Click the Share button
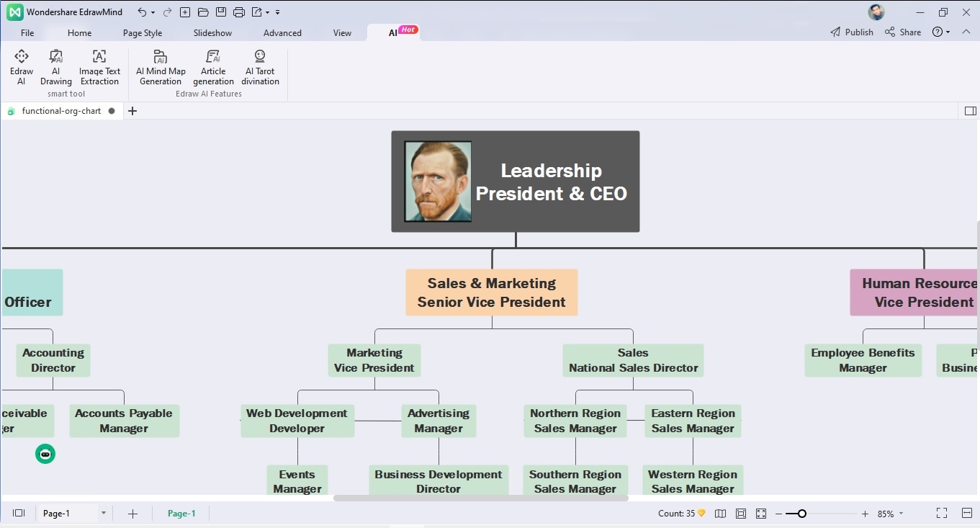 (x=903, y=32)
